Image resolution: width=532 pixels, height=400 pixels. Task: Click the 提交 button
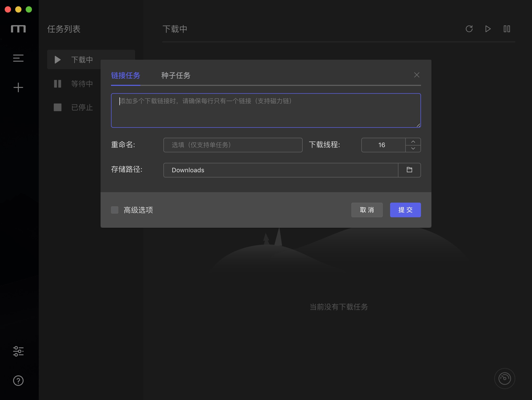tap(405, 210)
